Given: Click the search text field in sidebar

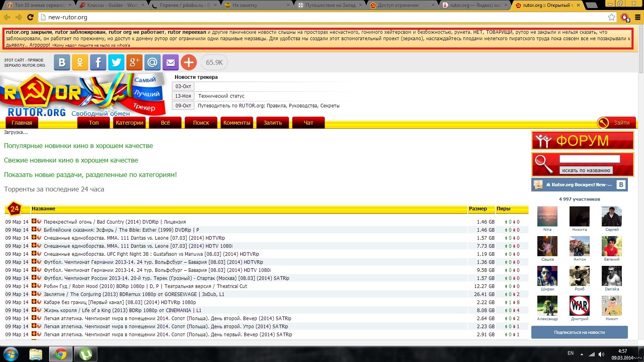Looking at the screenshot, I should 590,159.
